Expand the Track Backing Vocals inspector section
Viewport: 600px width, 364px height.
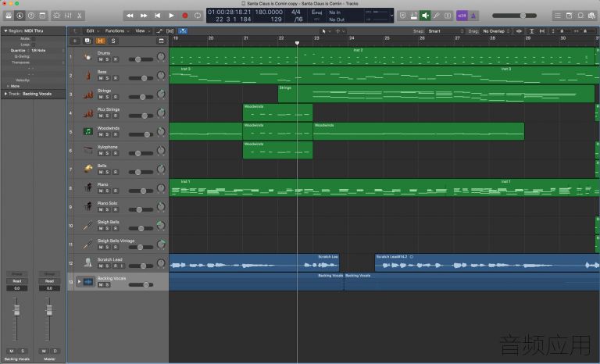pos(5,94)
